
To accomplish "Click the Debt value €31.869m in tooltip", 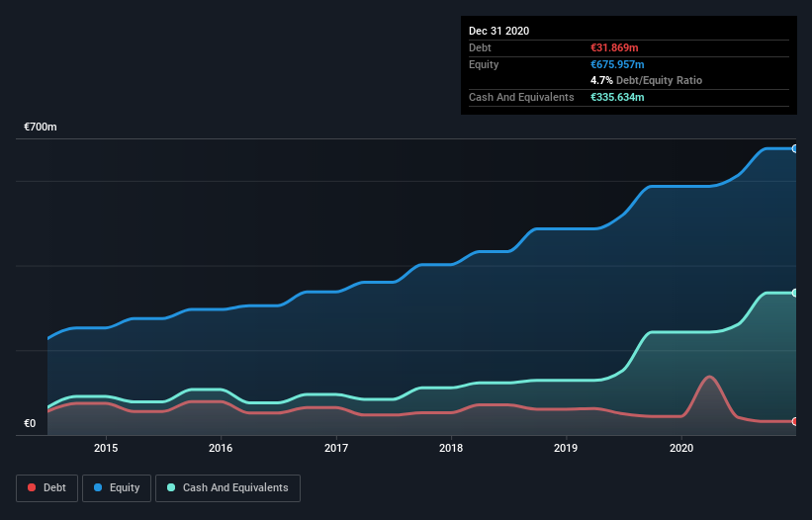I will pyautogui.click(x=614, y=47).
